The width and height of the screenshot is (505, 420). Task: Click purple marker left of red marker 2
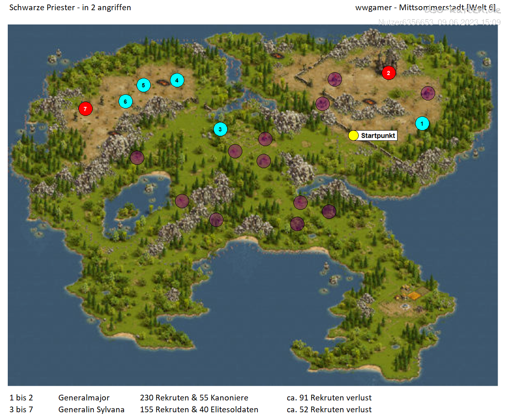click(334, 79)
